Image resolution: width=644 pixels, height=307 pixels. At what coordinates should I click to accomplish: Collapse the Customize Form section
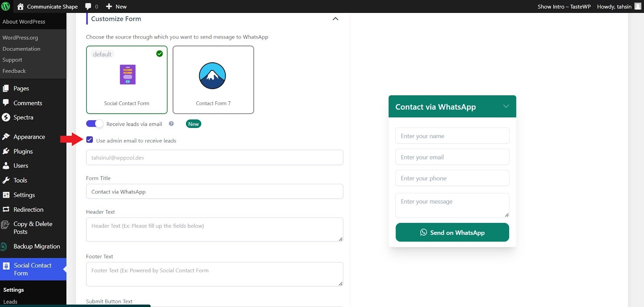pos(335,19)
